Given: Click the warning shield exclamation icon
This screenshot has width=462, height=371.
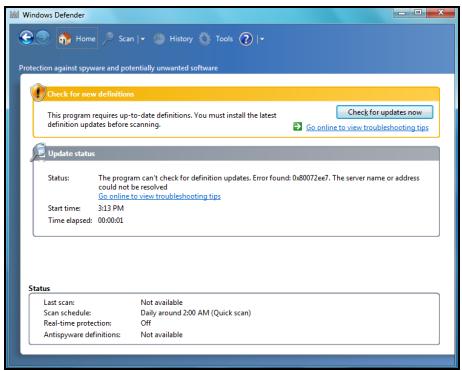Looking at the screenshot, I should click(38, 92).
